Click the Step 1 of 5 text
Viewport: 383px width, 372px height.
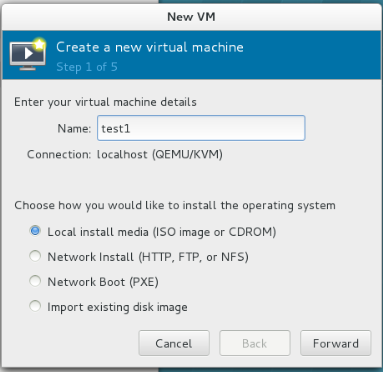pos(87,67)
